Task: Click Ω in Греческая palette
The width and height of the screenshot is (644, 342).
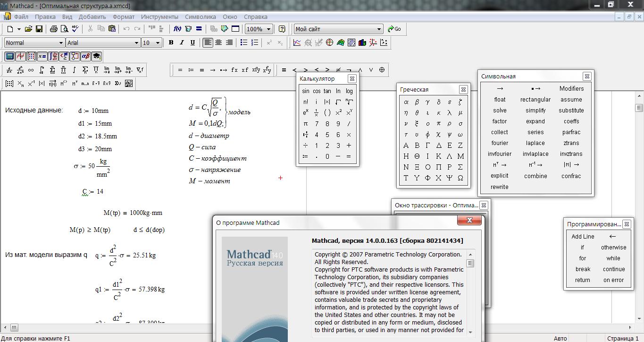Action: click(x=460, y=178)
